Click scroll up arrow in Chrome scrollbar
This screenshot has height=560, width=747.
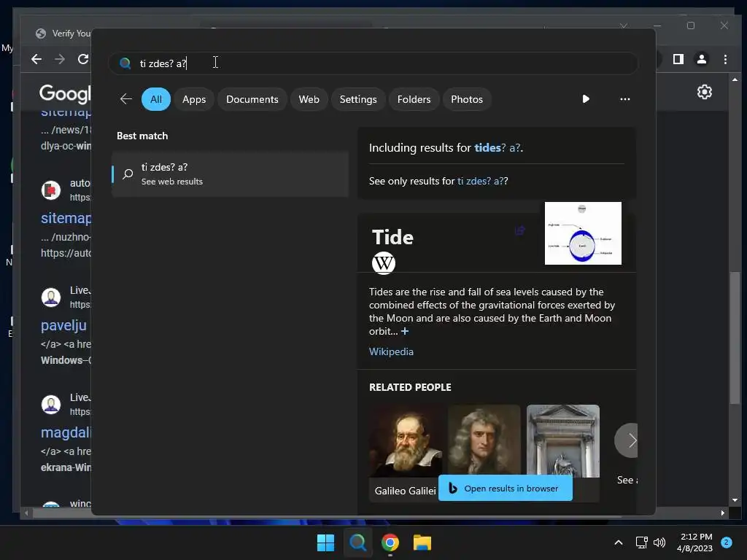[x=735, y=80]
